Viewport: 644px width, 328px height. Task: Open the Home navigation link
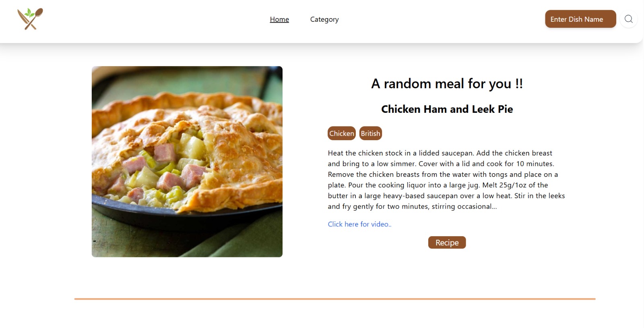279,19
